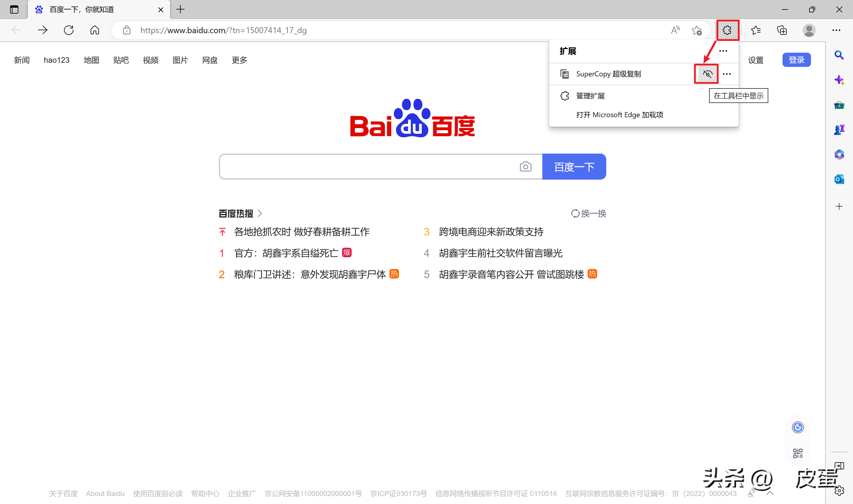
Task: Open 各地抢抓农时 做好春耕备耕工作
Action: coord(302,232)
